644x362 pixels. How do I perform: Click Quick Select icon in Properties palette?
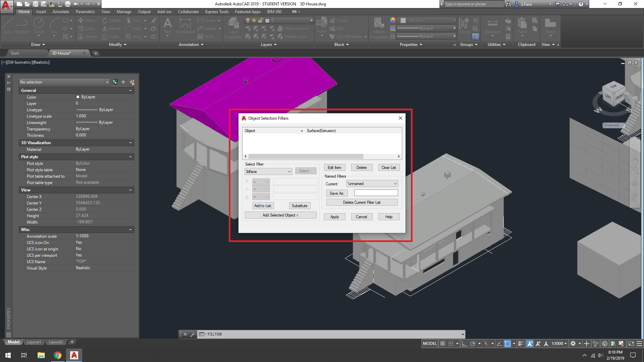pos(132,82)
